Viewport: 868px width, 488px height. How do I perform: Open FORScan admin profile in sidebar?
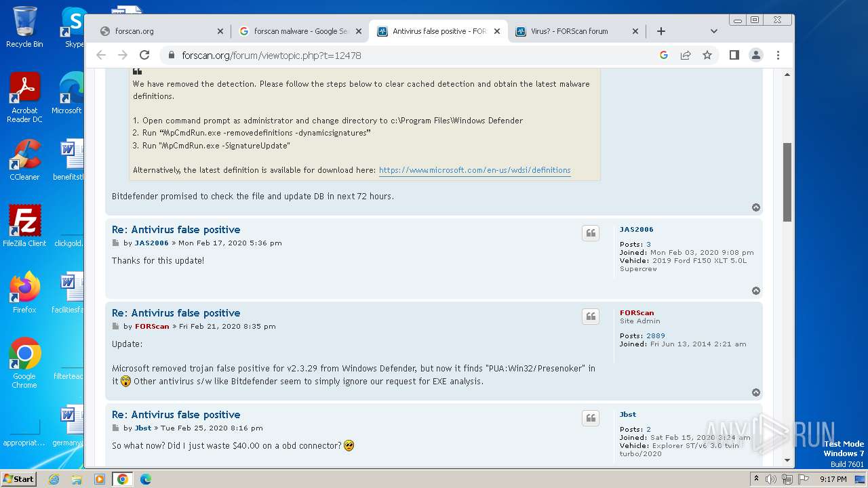click(x=637, y=313)
